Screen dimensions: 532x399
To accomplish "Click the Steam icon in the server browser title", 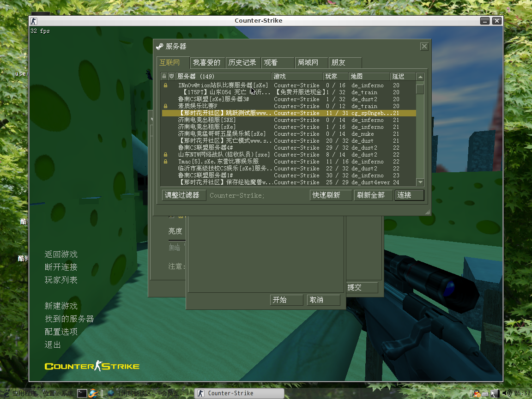I will click(x=159, y=47).
